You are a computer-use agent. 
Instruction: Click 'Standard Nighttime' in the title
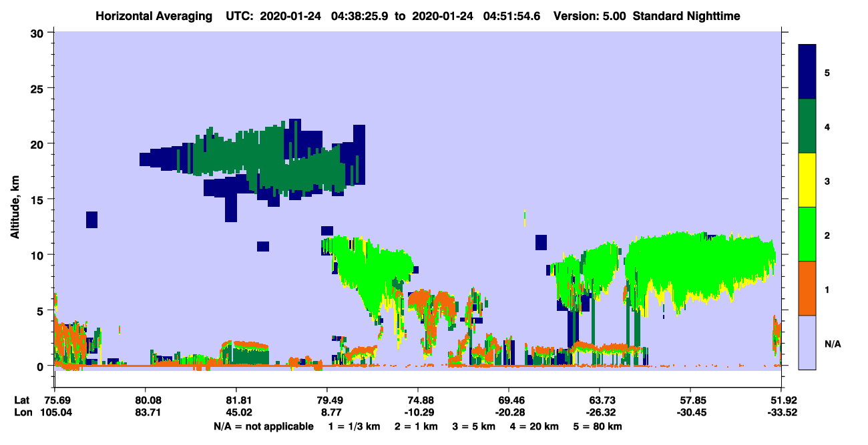click(686, 16)
